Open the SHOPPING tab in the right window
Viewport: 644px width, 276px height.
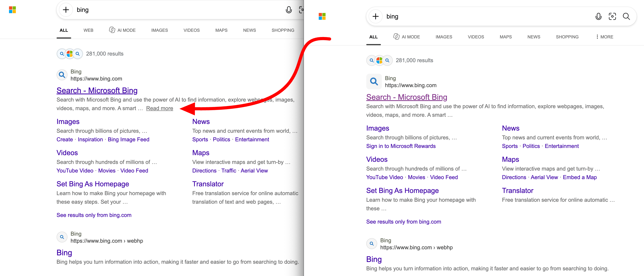tap(567, 37)
